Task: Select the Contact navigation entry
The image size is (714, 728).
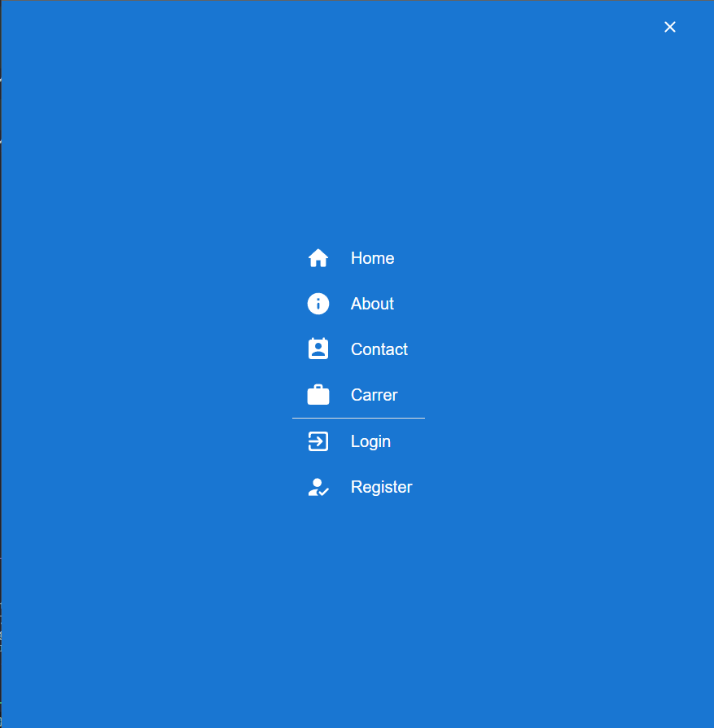Action: click(x=379, y=349)
